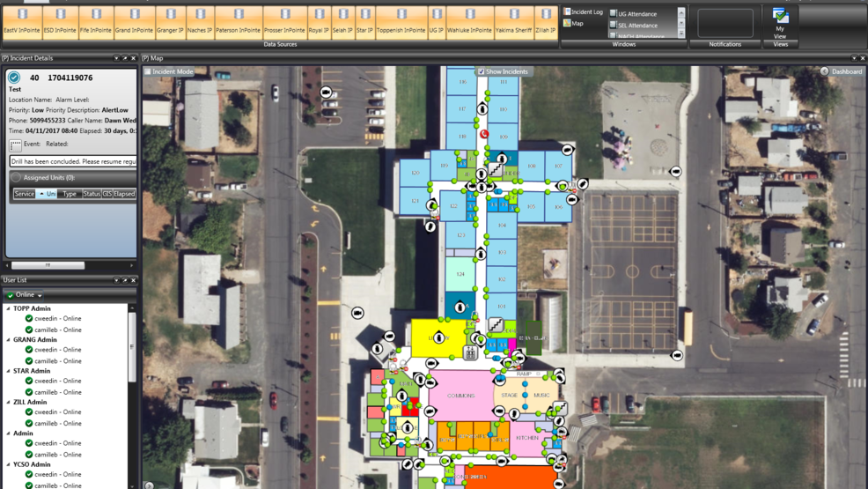Open the Zillah IP data source
Viewport: 868px width, 489px height.
pos(546,22)
